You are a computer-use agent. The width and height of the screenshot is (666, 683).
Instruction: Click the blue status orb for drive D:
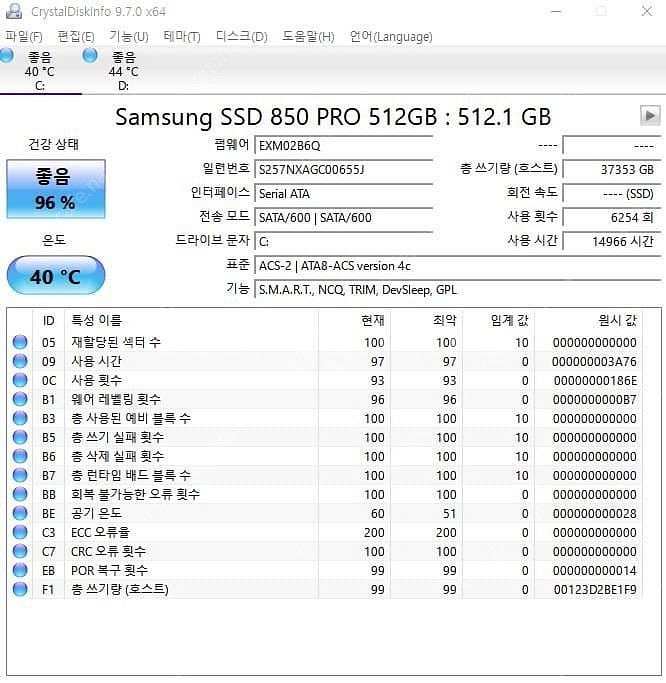[90, 56]
